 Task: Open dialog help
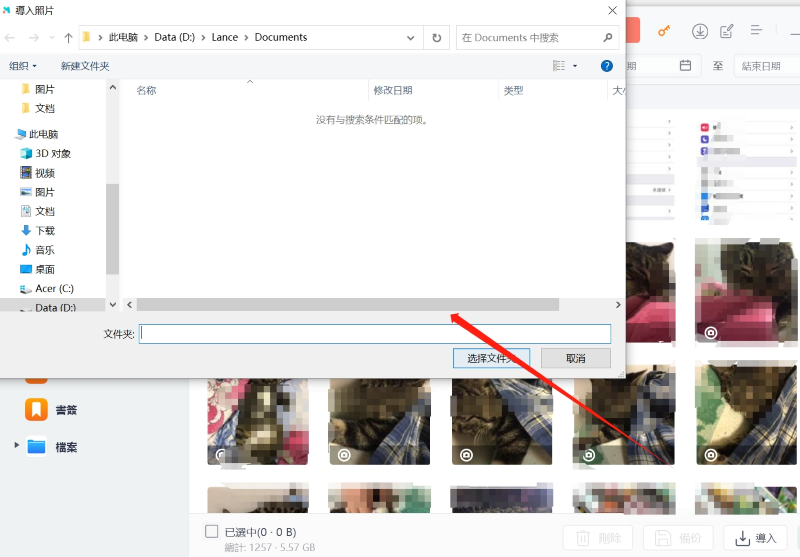pos(607,66)
